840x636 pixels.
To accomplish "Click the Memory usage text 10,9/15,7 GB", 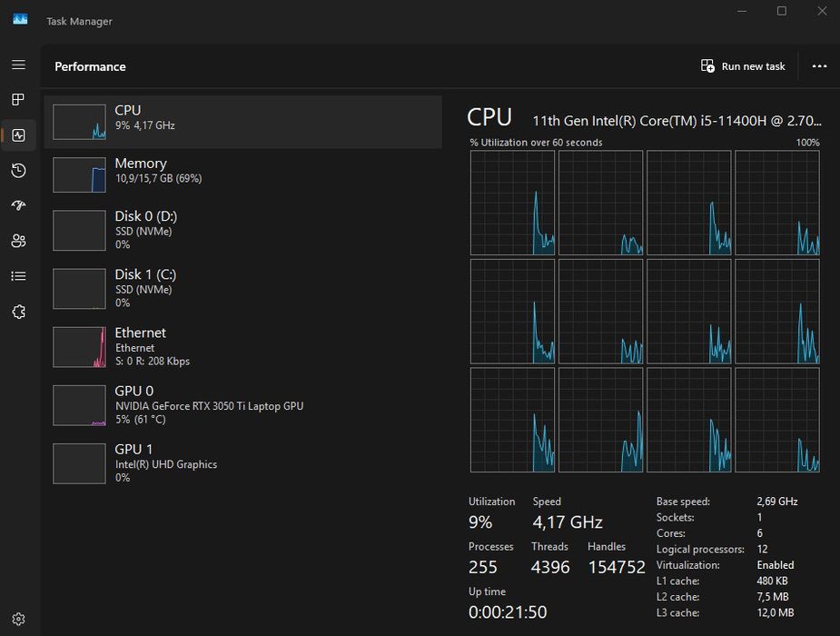I will [x=159, y=178].
